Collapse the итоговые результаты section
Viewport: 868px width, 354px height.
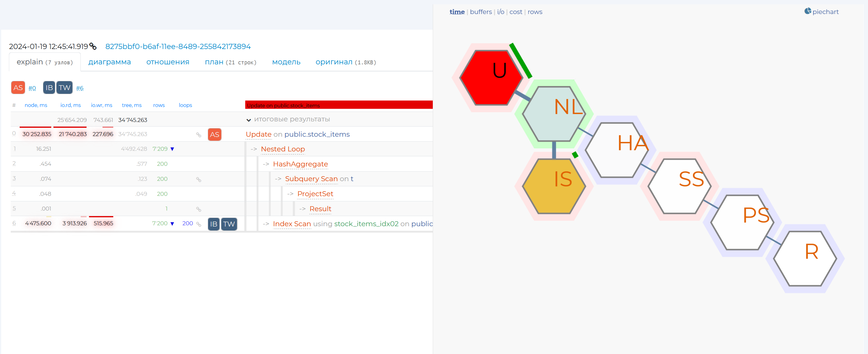(248, 120)
